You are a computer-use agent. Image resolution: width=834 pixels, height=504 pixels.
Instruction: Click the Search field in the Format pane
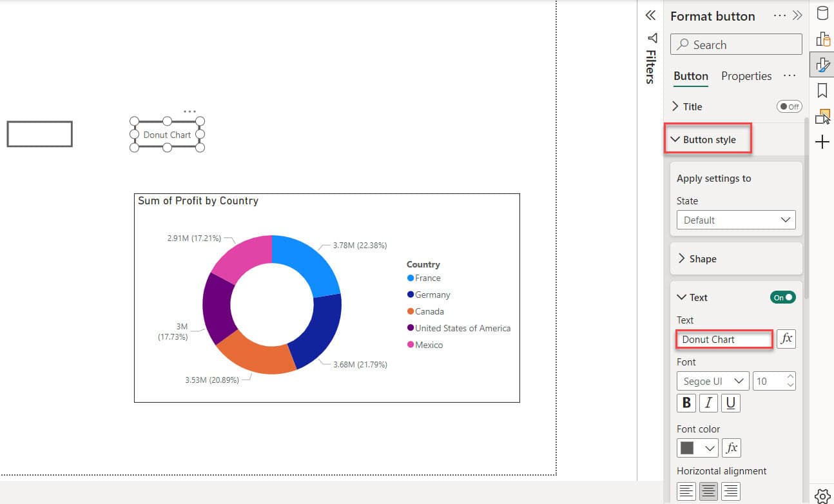point(736,44)
